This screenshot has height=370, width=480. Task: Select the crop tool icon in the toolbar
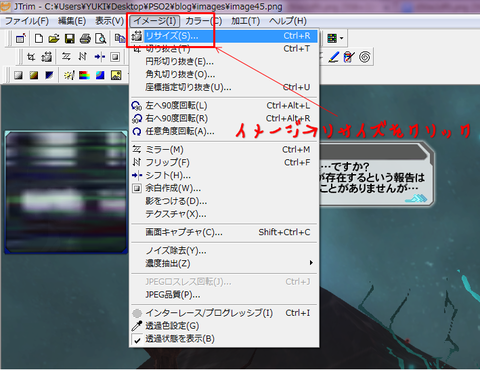pyautogui.click(x=31, y=57)
